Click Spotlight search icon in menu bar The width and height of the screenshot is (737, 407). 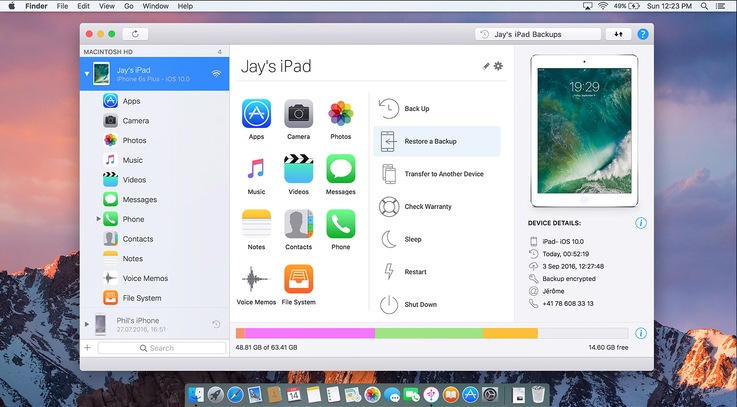click(x=704, y=6)
